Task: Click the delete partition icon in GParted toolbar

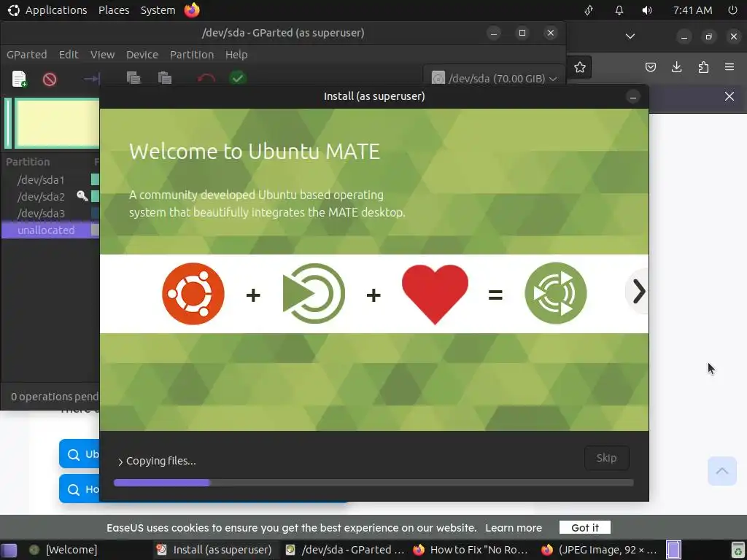Action: click(50, 79)
